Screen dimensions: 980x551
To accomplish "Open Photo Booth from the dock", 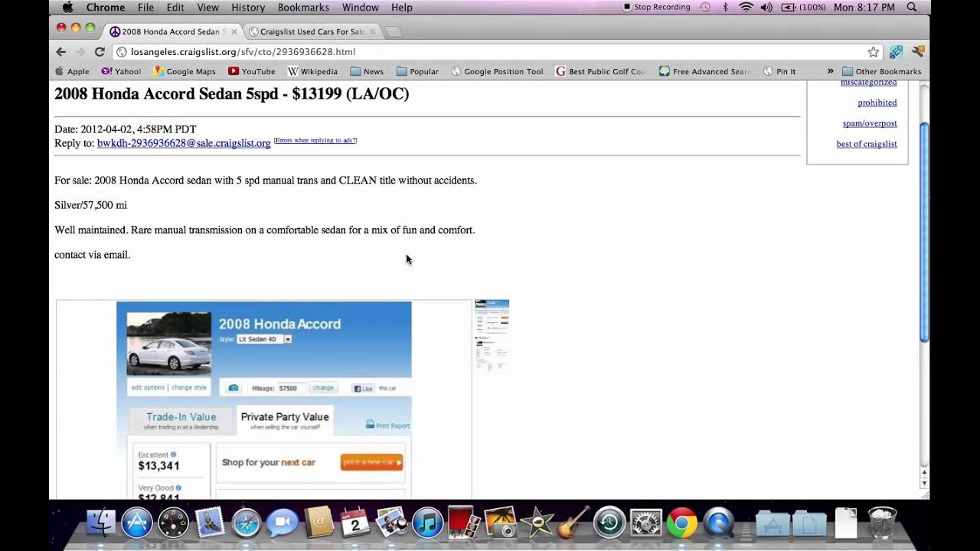I will point(464,523).
